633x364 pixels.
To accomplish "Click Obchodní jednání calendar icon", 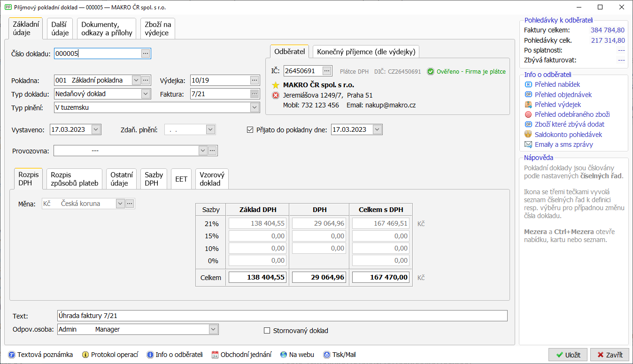I will click(215, 355).
